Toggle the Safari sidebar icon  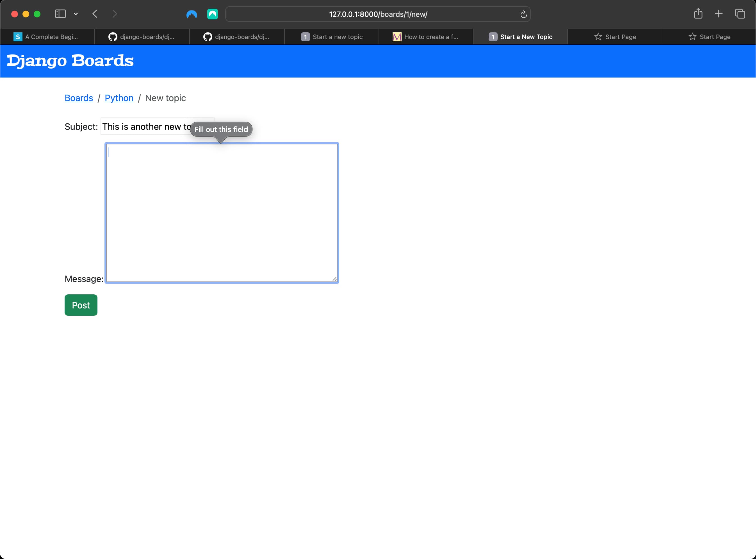[60, 14]
